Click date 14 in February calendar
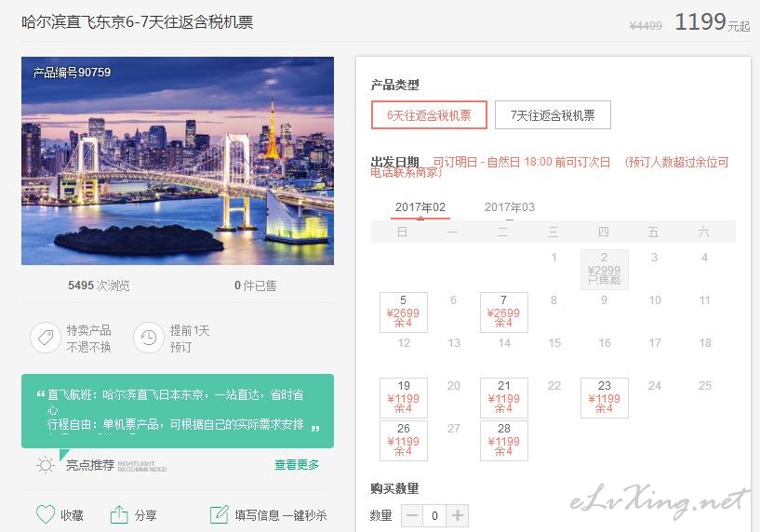 click(504, 343)
